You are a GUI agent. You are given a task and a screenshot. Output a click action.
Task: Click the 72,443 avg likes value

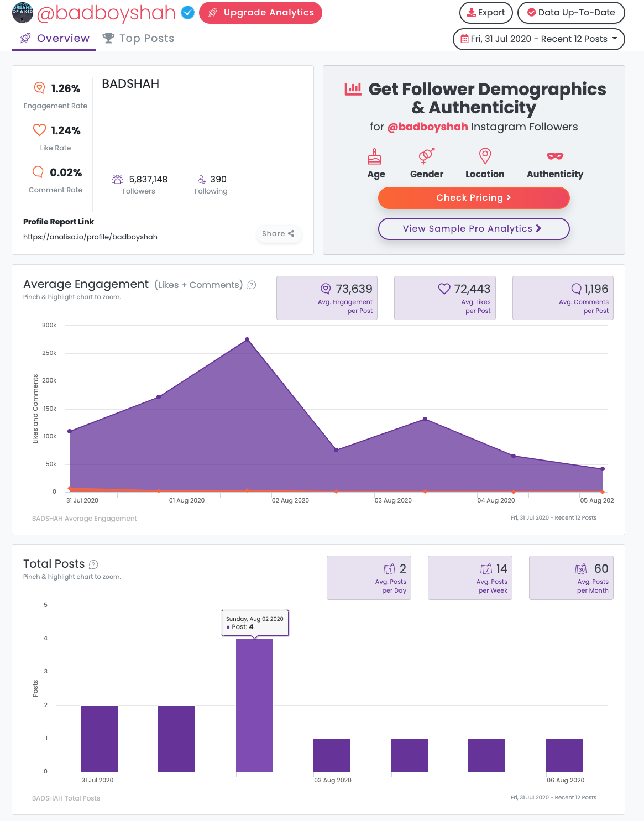[472, 289]
